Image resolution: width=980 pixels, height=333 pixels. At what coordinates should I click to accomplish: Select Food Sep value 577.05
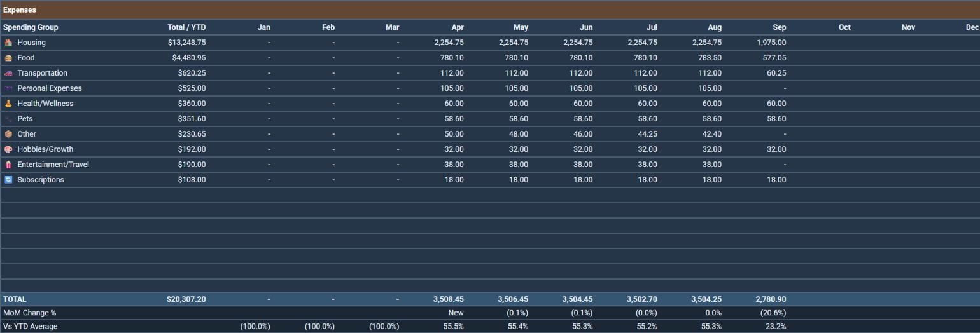(x=775, y=58)
